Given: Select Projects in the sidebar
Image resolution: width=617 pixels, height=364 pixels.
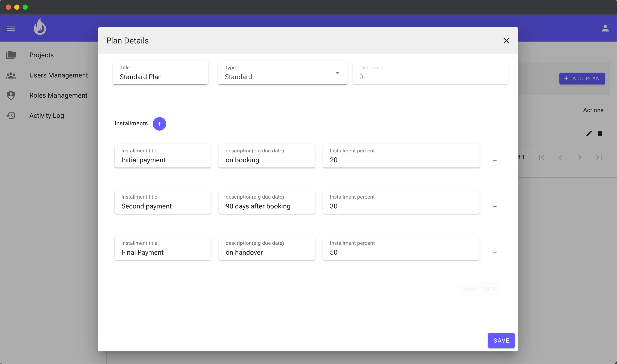Looking at the screenshot, I should pos(41,55).
